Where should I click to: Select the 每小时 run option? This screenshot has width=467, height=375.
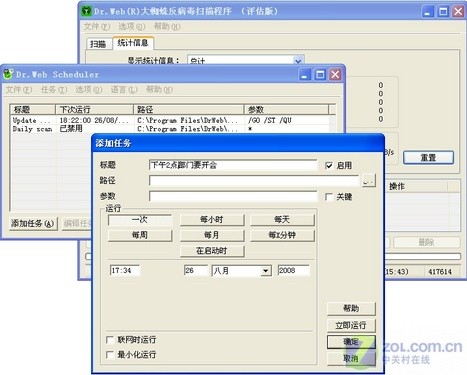(212, 220)
